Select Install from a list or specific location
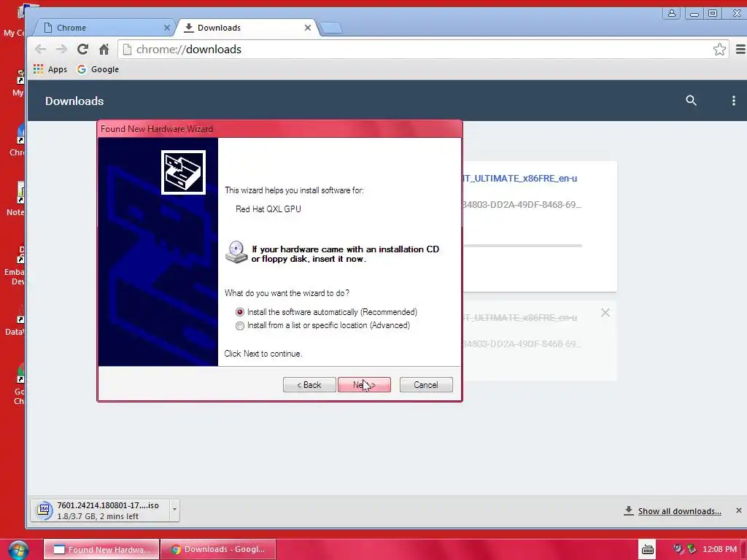The height and width of the screenshot is (560, 747). [322, 325]
